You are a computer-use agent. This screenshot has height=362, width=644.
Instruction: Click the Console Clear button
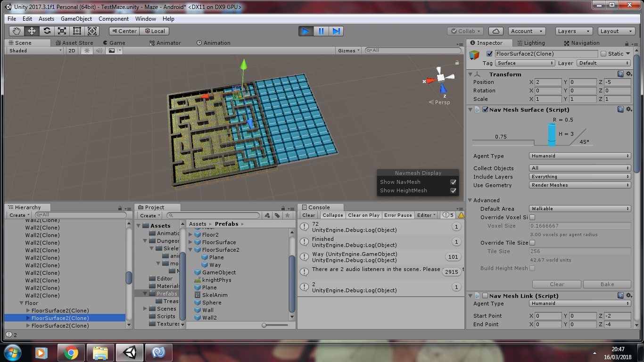tap(309, 215)
